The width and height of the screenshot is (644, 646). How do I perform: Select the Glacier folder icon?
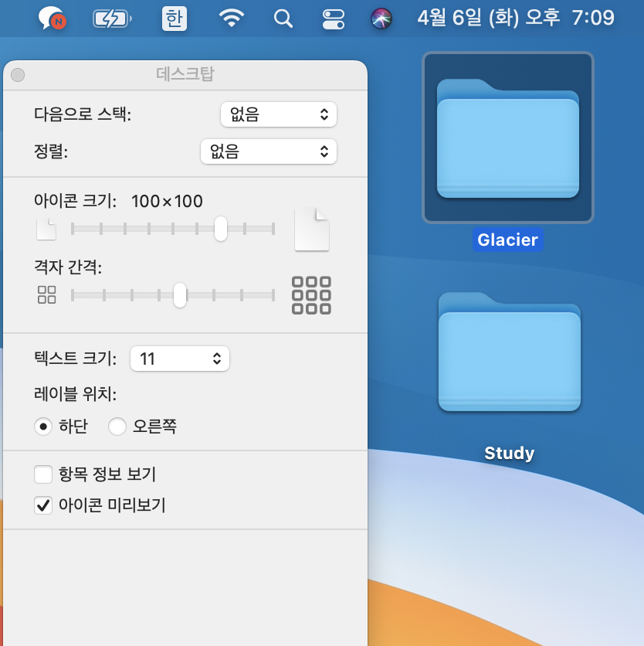click(x=507, y=138)
